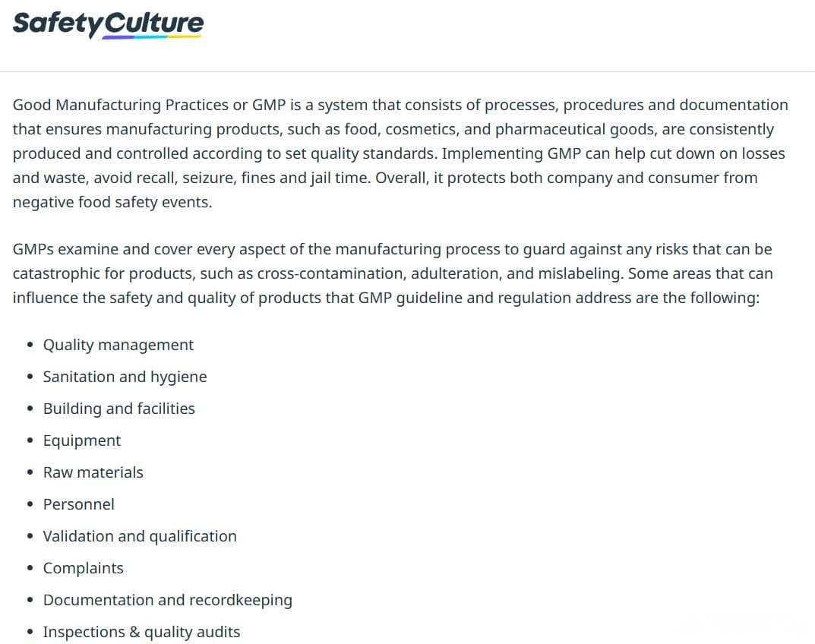Click the Complaints list item
The width and height of the screenshot is (815, 644).
tap(83, 568)
